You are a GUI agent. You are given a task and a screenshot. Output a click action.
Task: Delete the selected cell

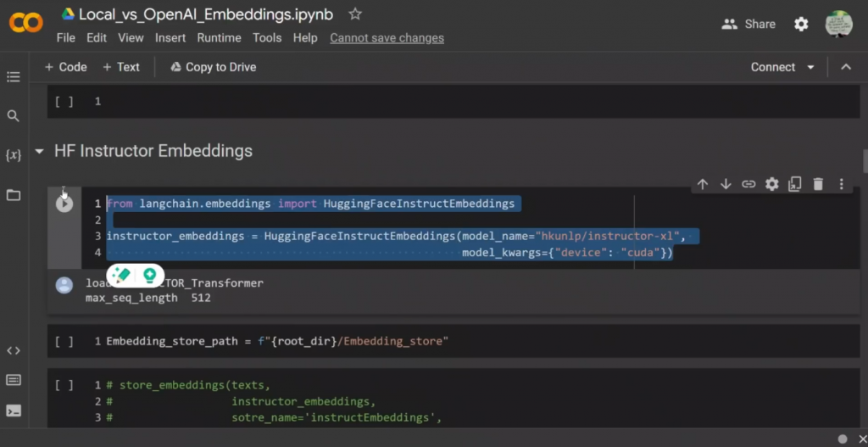(818, 184)
